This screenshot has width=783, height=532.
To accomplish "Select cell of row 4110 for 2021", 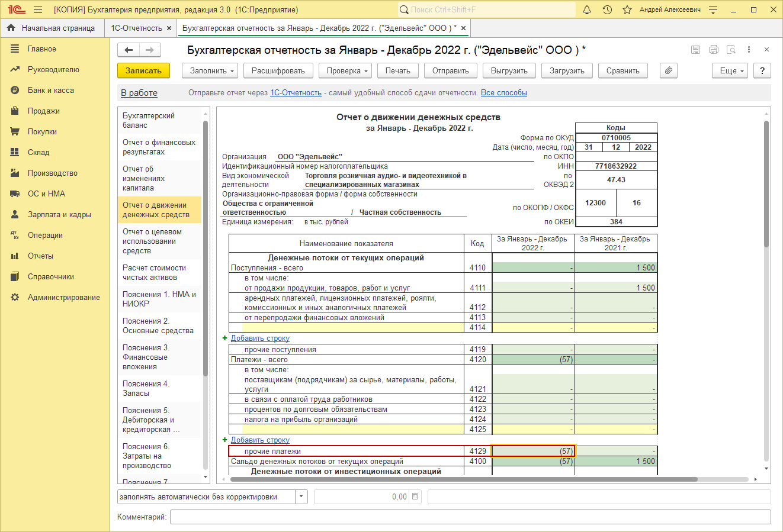I will point(616,267).
